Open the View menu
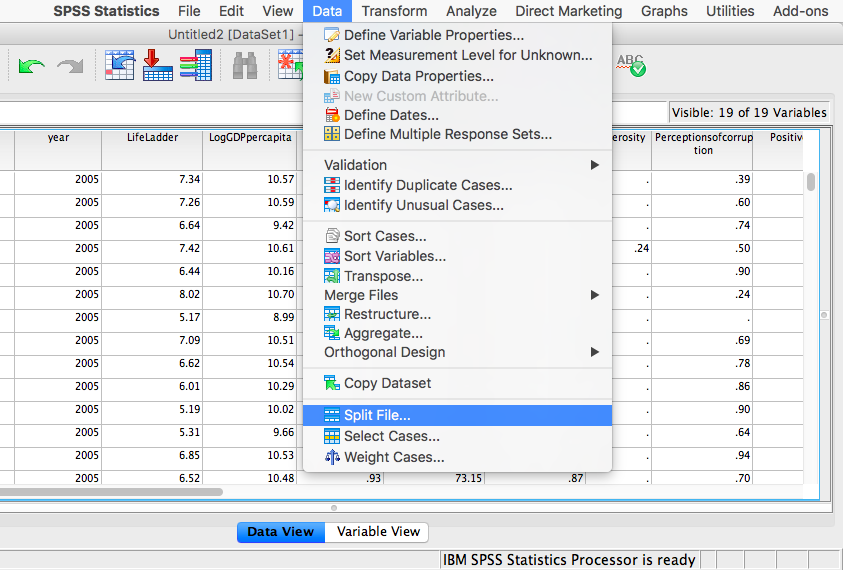Viewport: 843px width, 570px height. tap(277, 11)
